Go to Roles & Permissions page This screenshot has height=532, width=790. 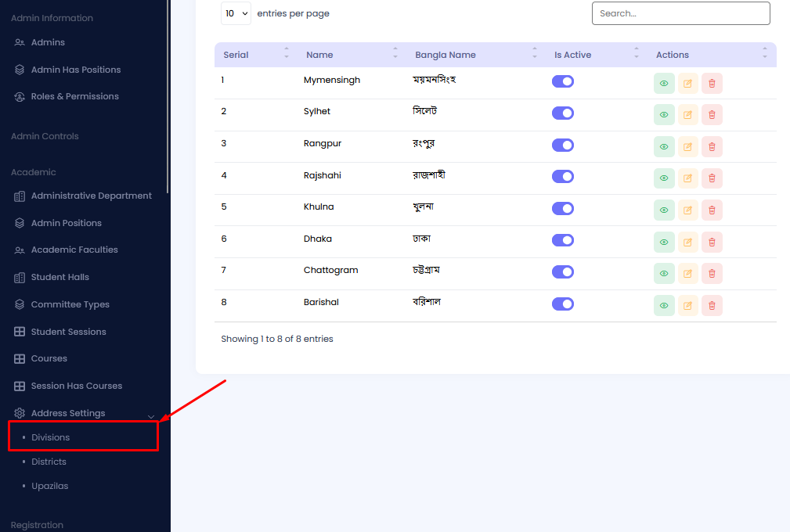[74, 96]
